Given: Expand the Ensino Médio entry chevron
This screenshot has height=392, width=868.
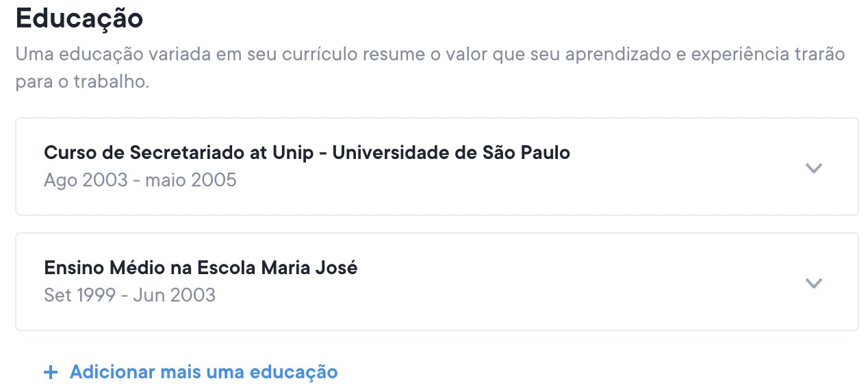Looking at the screenshot, I should tap(813, 282).
